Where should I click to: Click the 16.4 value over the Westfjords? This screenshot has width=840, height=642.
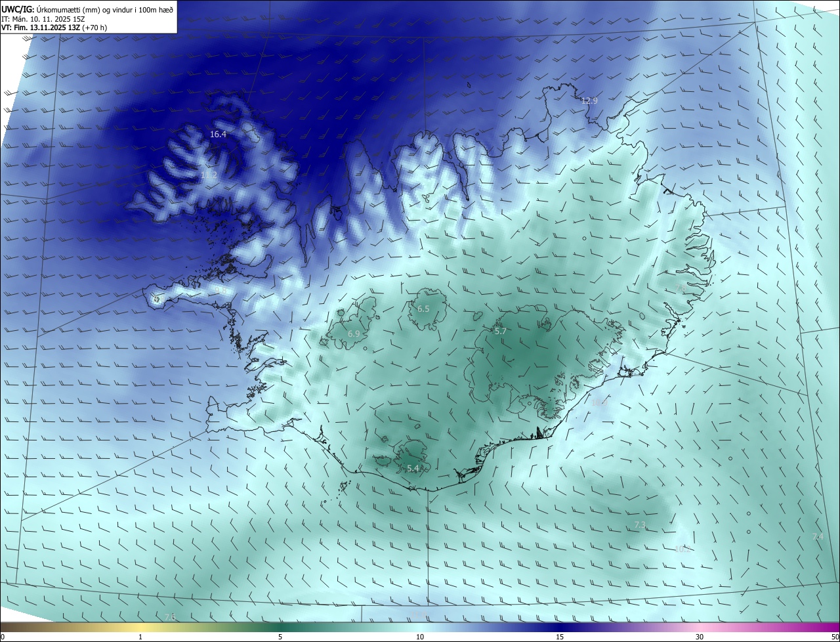point(218,134)
